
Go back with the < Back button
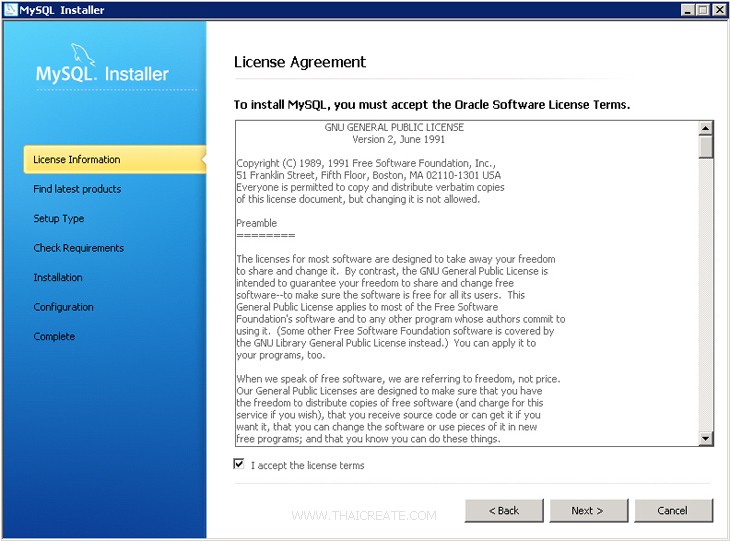coord(504,510)
